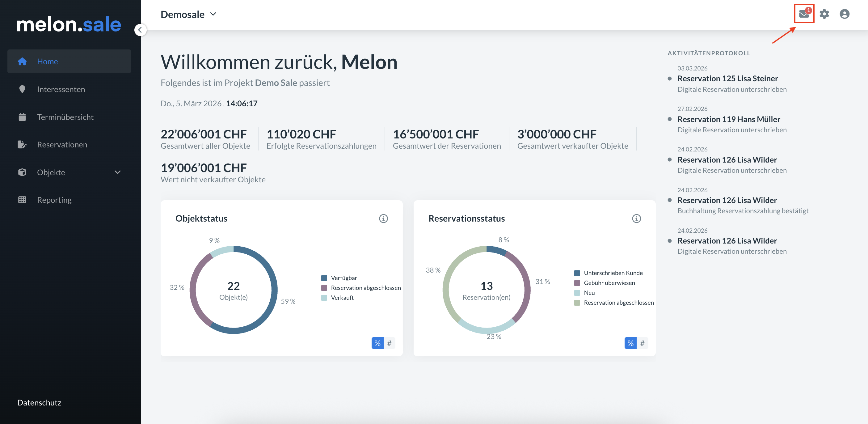This screenshot has width=868, height=424.
Task: Go to Reservationen in the sidebar
Action: (x=62, y=145)
